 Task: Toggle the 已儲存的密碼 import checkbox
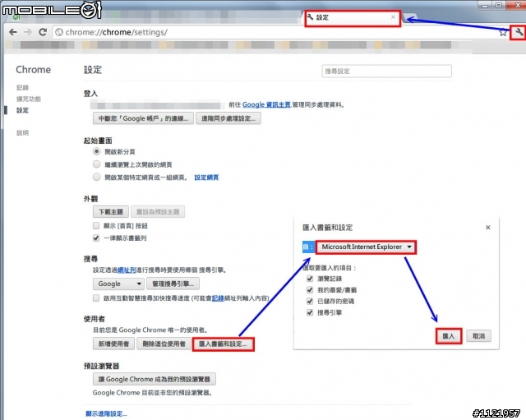[310, 302]
